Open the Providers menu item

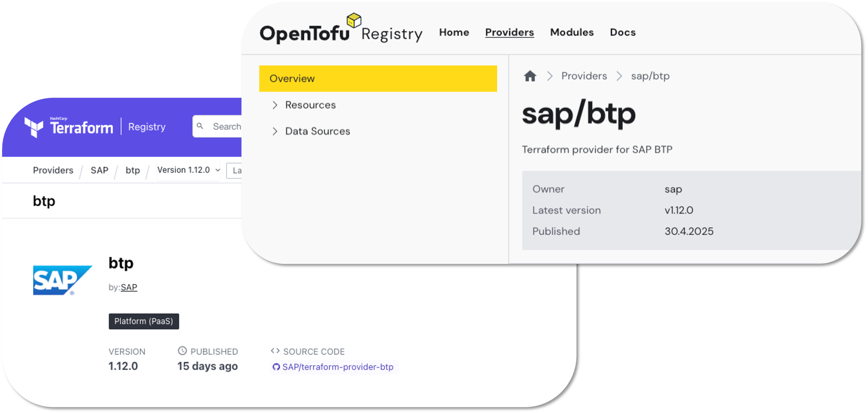click(x=509, y=32)
